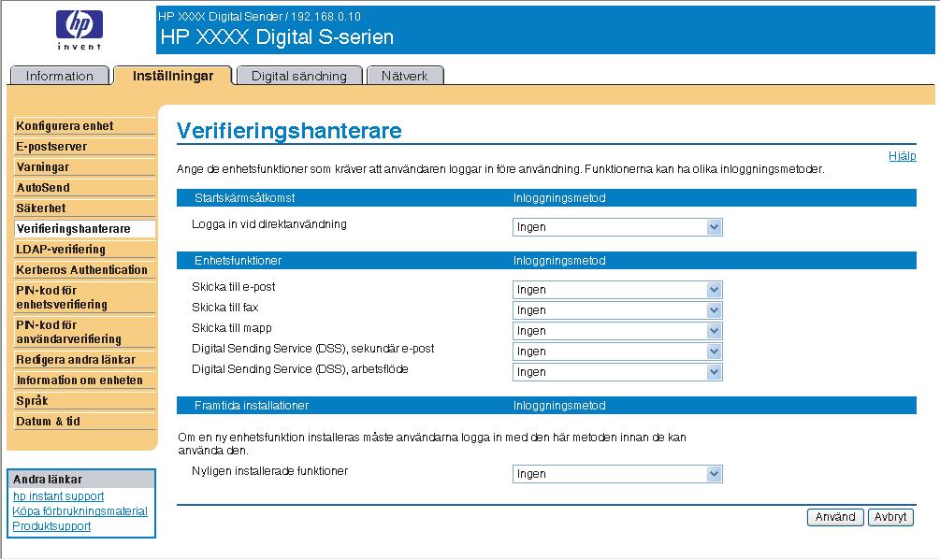The width and height of the screenshot is (940, 560).
Task: Select Säkerhet in the left menu
Action: pyautogui.click(x=84, y=208)
